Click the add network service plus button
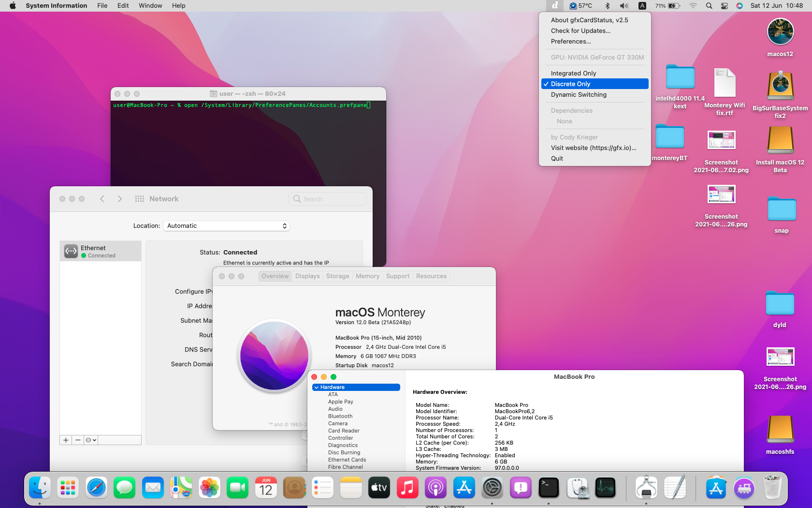The image size is (812, 508). tap(66, 440)
